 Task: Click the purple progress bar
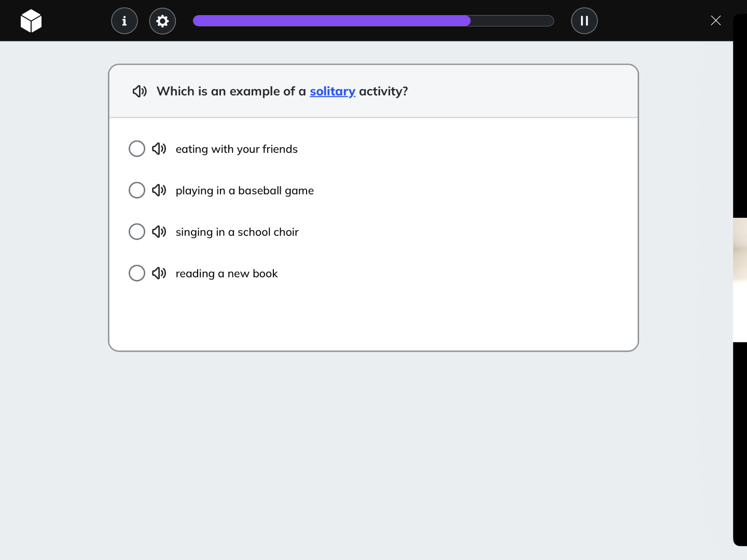pos(331,21)
